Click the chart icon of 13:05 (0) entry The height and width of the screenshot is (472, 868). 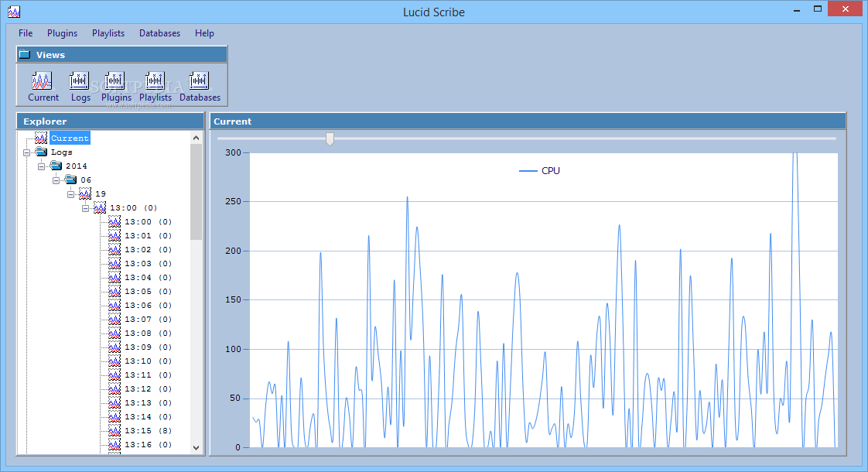[x=114, y=291]
